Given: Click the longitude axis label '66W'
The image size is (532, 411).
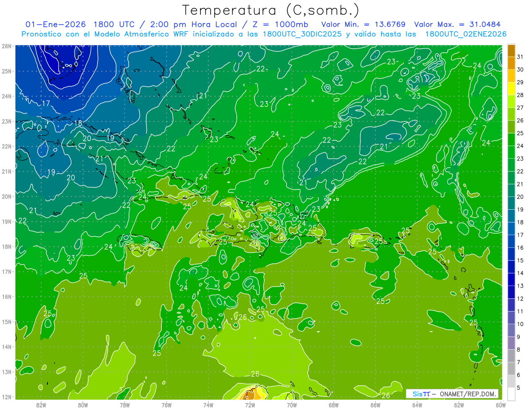Looking at the screenshot, I should point(376,405).
